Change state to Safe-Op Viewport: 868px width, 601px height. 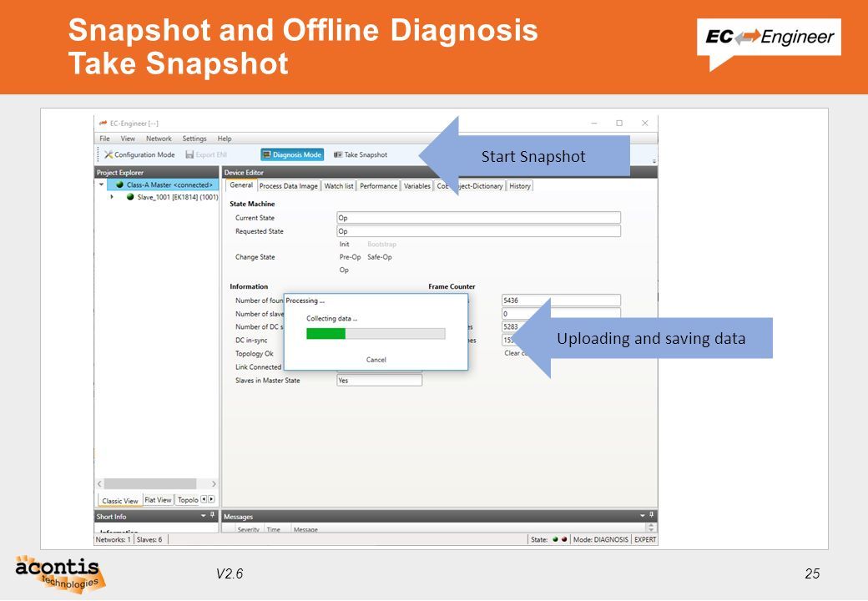(380, 257)
